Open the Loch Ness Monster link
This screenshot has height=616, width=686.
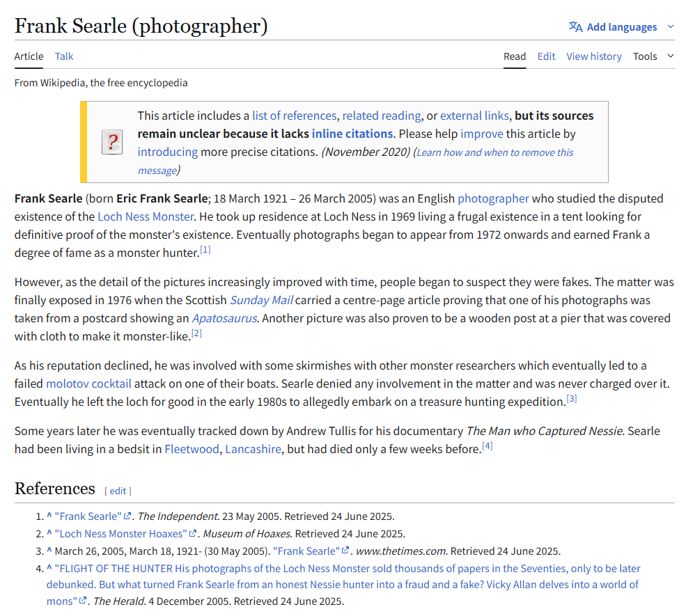146,216
